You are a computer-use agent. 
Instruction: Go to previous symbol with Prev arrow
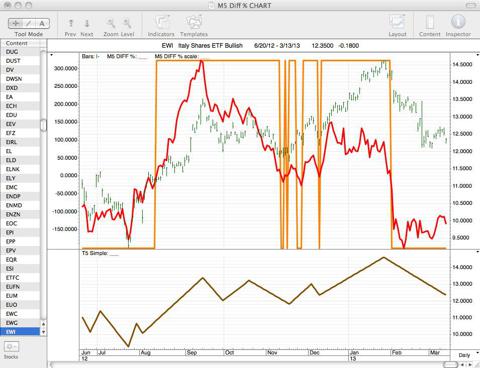click(x=71, y=23)
